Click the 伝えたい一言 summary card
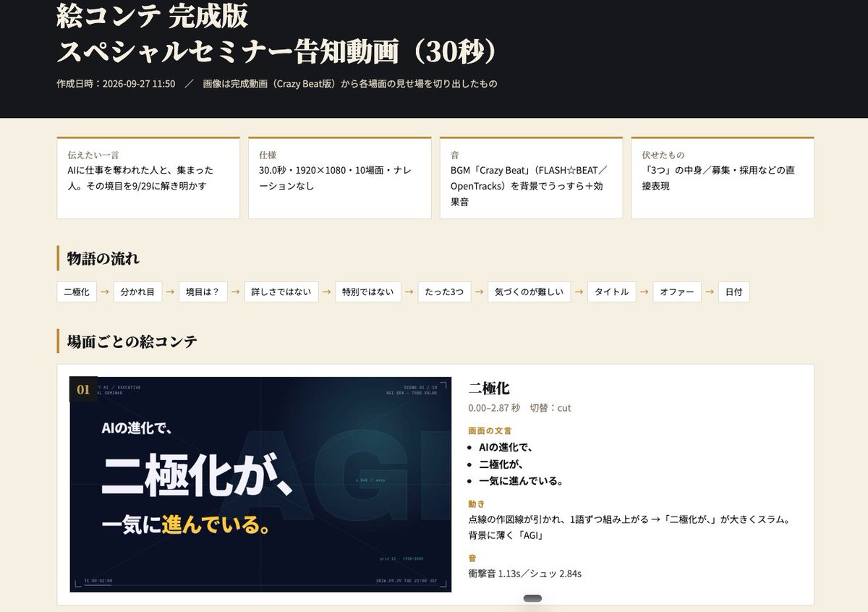This screenshot has width=868, height=612. pyautogui.click(x=148, y=178)
